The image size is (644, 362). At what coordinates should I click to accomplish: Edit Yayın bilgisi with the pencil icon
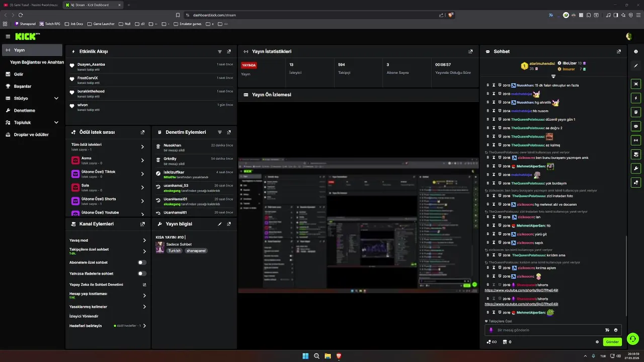220,224
